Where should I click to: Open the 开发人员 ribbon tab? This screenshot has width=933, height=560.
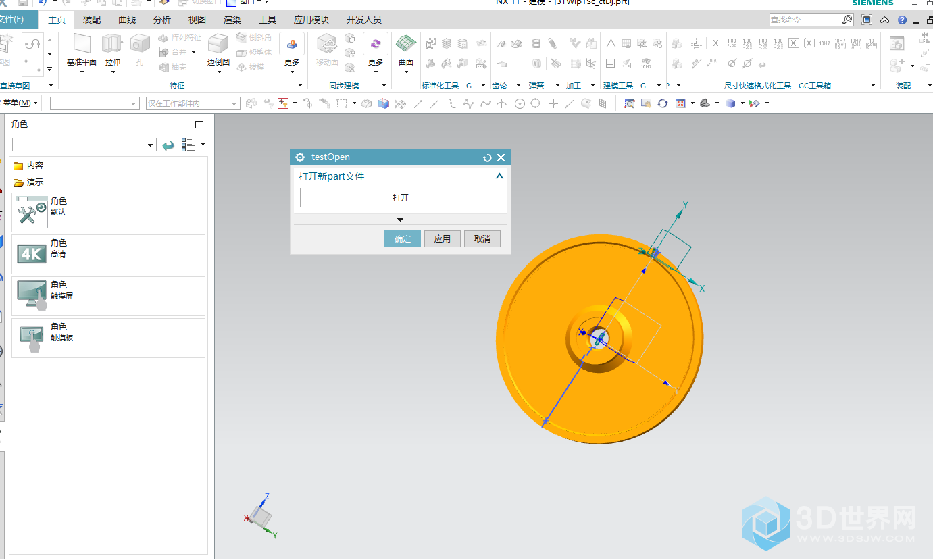pos(364,20)
